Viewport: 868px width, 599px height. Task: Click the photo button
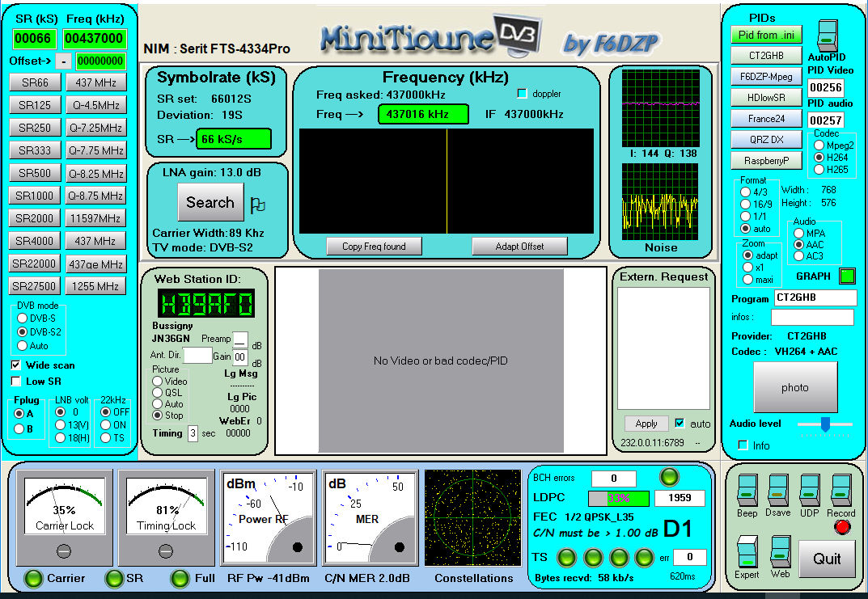pos(795,388)
